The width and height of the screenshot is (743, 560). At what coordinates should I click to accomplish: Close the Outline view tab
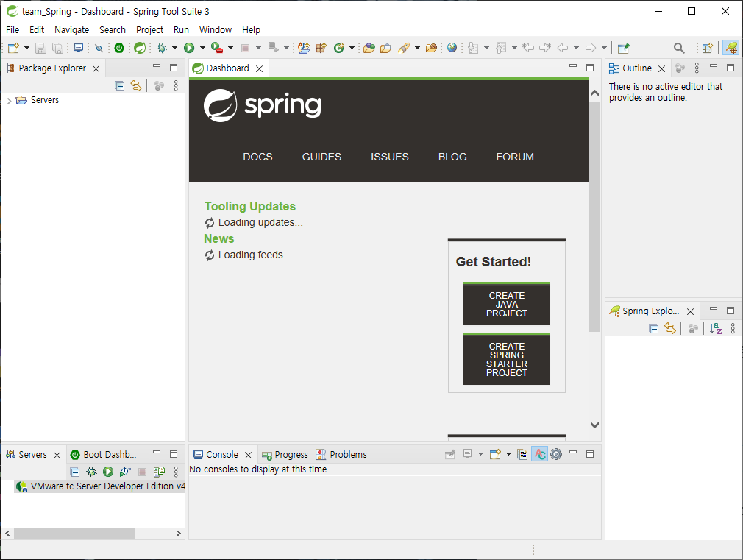(661, 68)
